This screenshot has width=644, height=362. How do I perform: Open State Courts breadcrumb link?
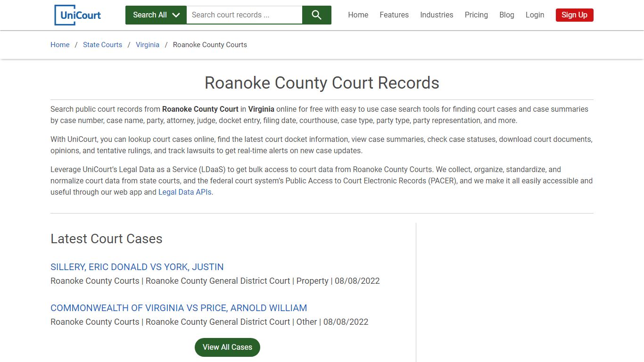tap(102, 45)
